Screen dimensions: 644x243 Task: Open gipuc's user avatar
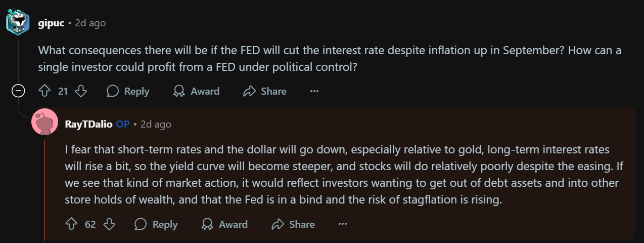pos(18,23)
